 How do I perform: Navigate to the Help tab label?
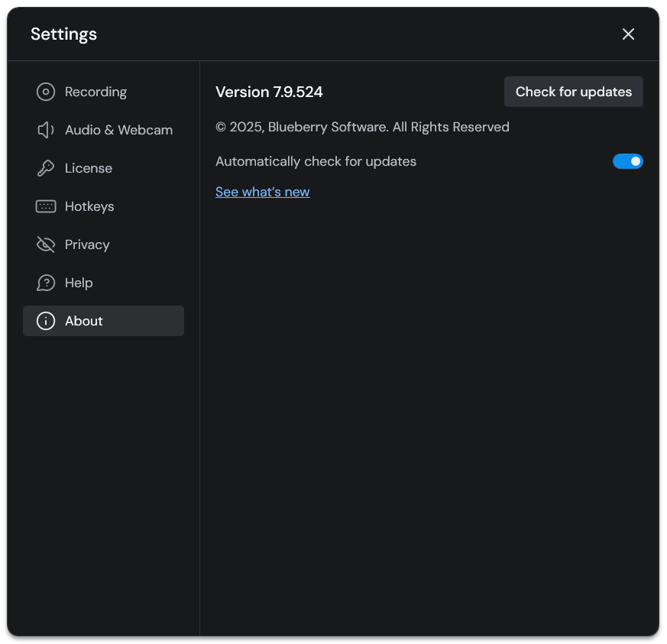[x=79, y=283]
